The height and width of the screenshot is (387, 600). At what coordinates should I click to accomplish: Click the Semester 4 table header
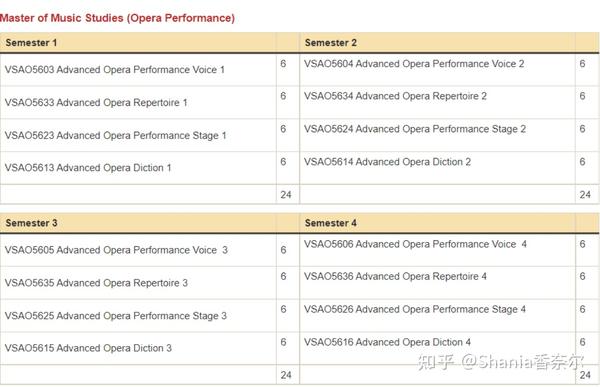[331, 223]
